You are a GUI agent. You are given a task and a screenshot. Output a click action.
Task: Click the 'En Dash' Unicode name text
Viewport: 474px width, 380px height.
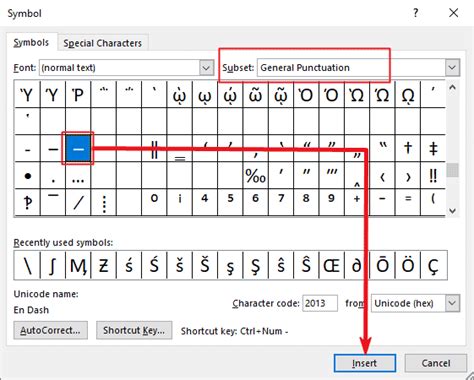[x=31, y=310]
